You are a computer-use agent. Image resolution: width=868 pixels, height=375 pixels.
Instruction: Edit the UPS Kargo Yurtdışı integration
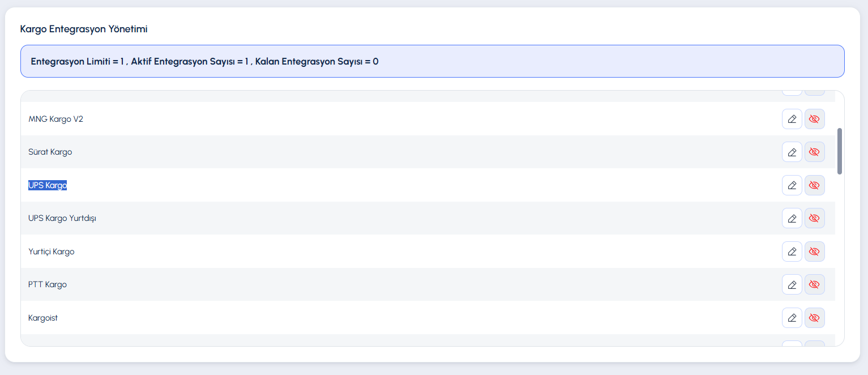click(x=792, y=218)
